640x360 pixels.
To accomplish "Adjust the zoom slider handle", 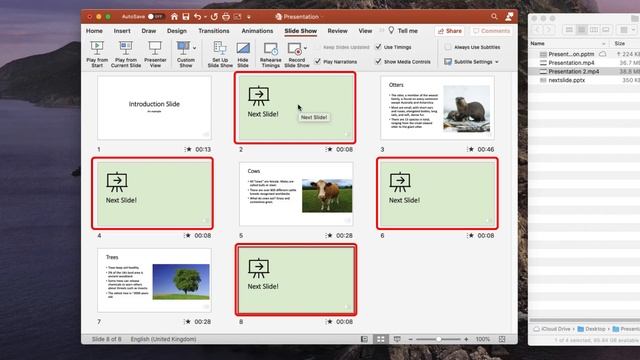I will tap(438, 339).
